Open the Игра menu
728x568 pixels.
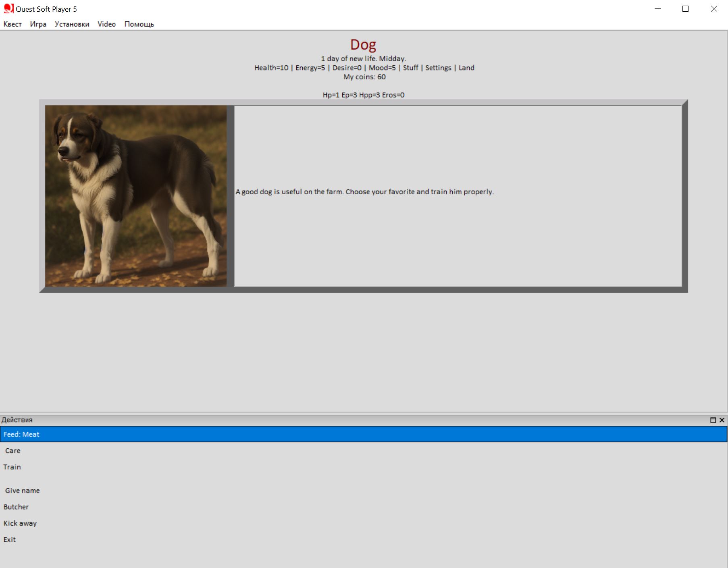[38, 24]
